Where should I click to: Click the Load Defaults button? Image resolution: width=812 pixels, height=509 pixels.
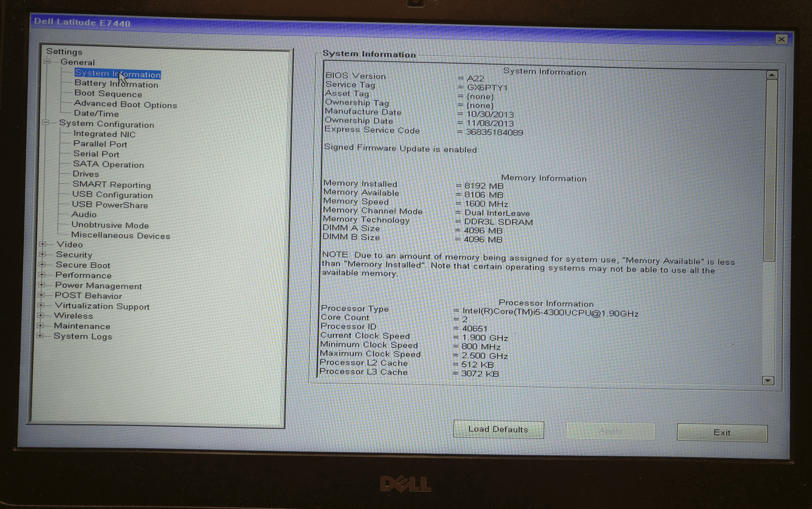coord(498,429)
